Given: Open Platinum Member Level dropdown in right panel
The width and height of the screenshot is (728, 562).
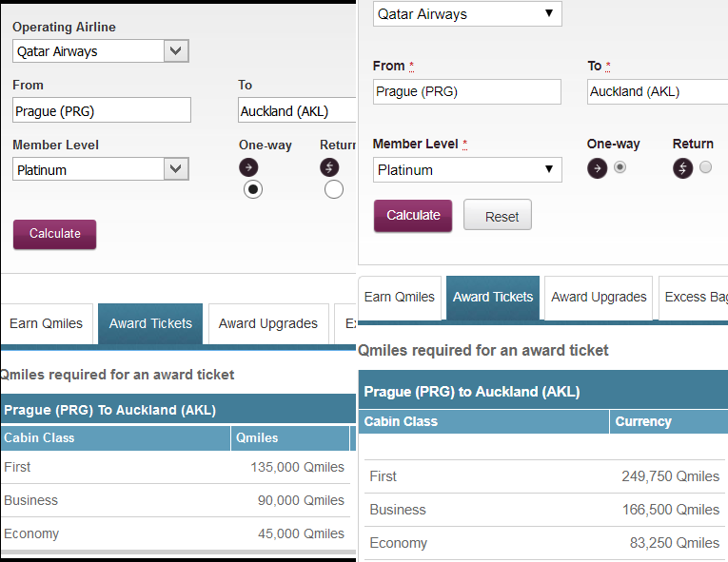Looking at the screenshot, I should tap(467, 170).
